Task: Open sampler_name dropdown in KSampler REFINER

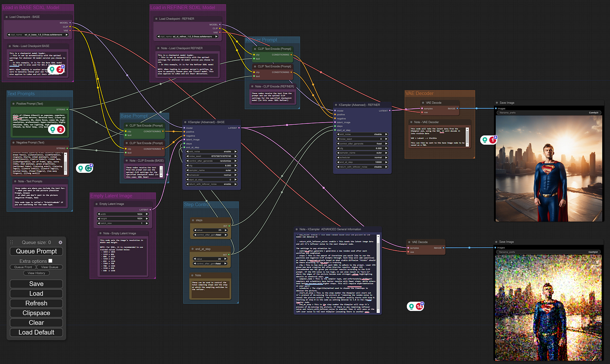Action: [x=362, y=153]
